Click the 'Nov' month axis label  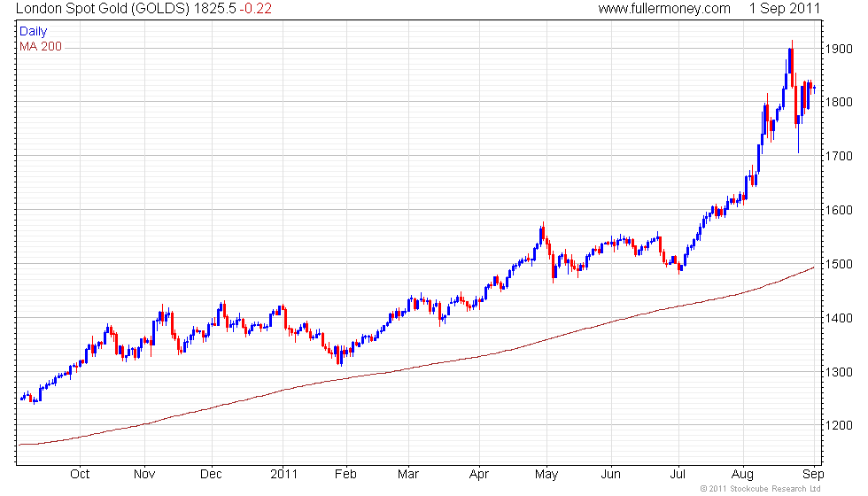[x=144, y=475]
